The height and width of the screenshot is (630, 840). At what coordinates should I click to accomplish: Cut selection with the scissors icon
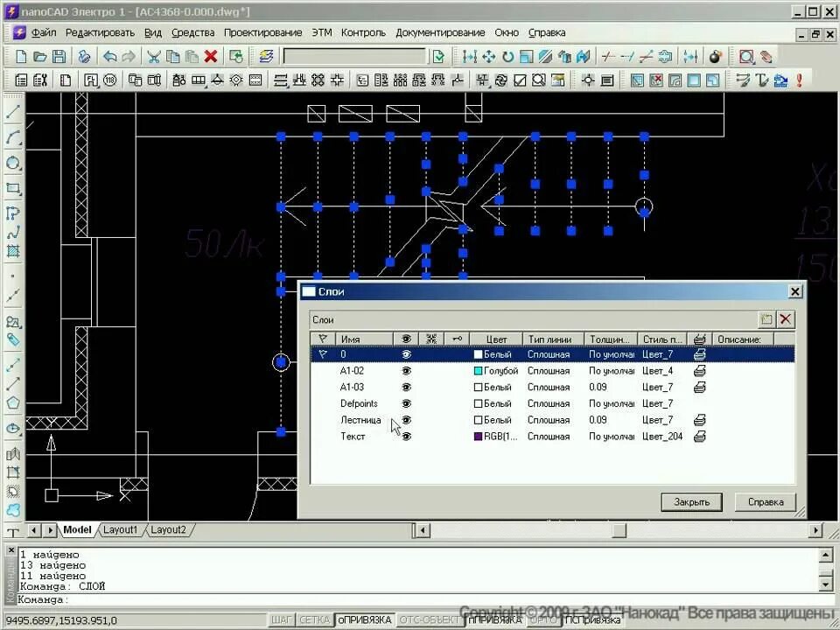coord(154,56)
